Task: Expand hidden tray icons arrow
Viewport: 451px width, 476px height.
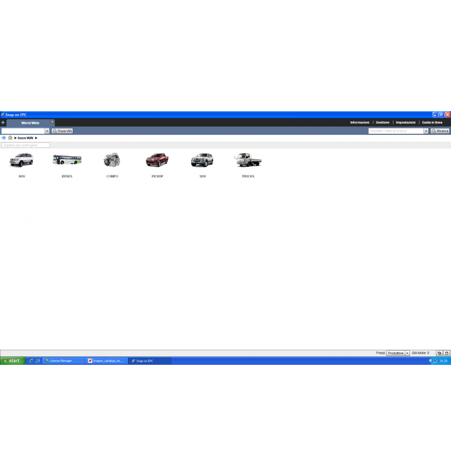Action: click(430, 361)
